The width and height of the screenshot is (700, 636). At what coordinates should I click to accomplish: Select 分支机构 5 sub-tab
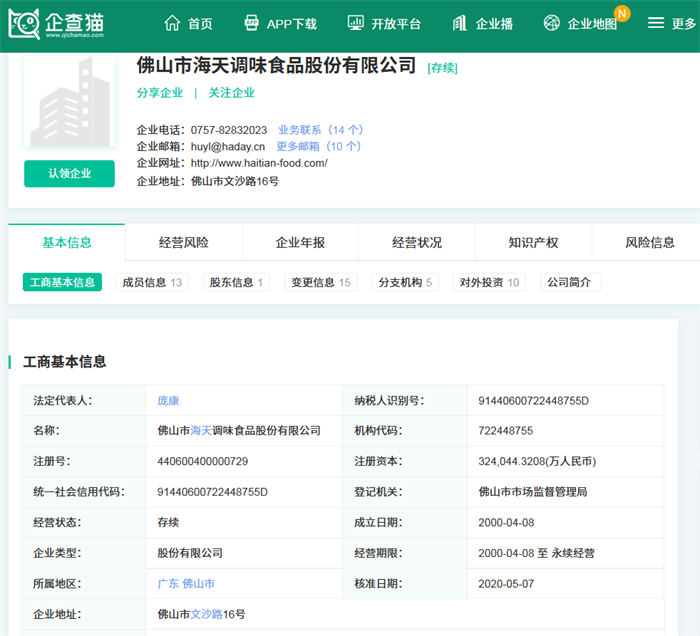click(x=405, y=282)
